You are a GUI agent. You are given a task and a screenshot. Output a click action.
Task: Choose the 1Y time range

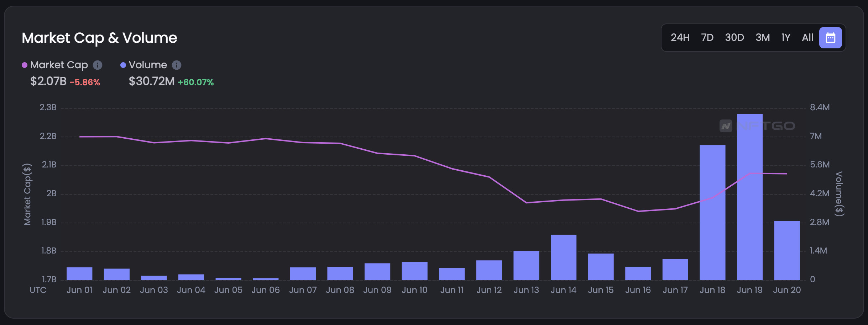[x=786, y=38]
